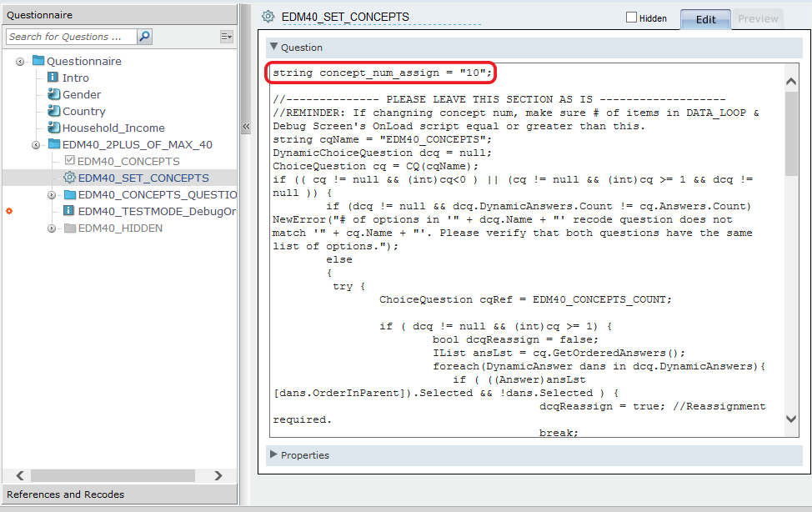Click the orange error marker beside tree
Viewport: 812px width, 512px height.
(9, 211)
